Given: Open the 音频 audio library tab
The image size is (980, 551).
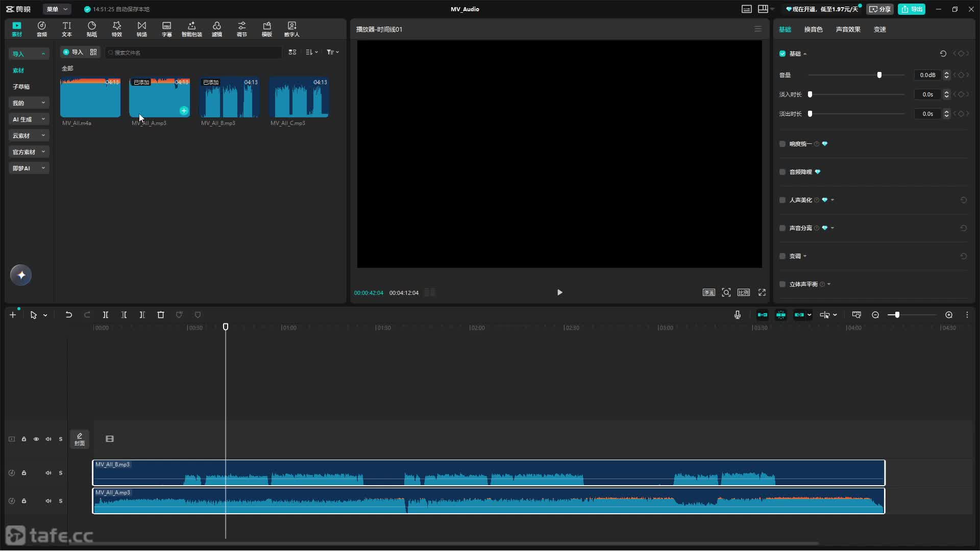Looking at the screenshot, I should (x=42, y=29).
